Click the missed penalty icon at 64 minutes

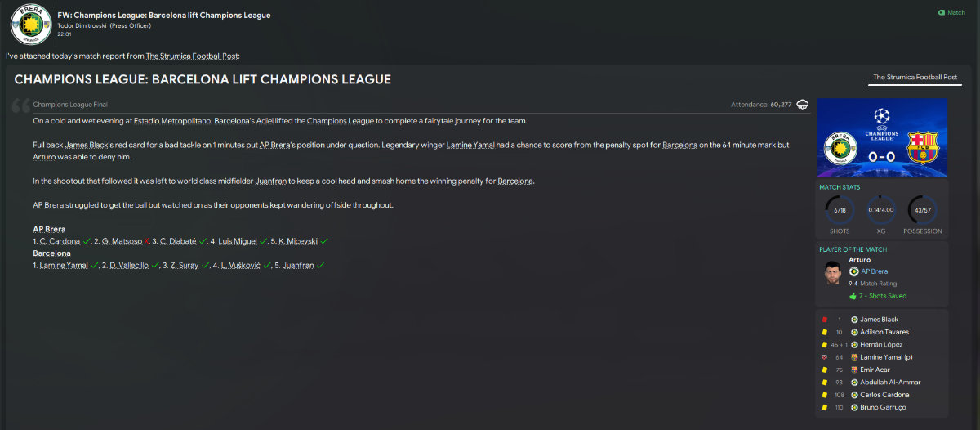point(825,357)
